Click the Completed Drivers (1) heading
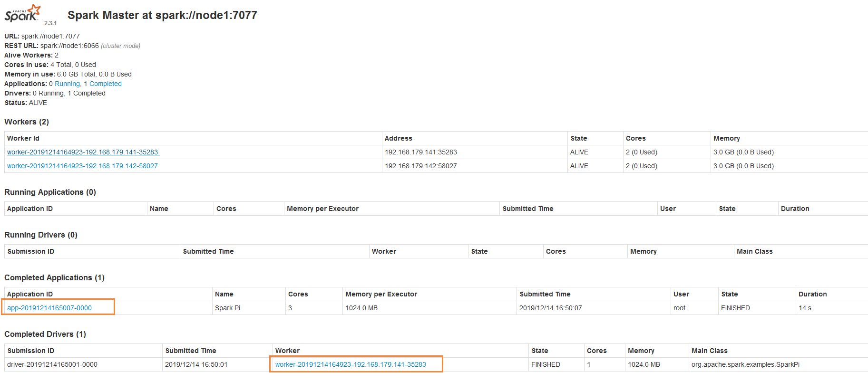 pos(45,334)
